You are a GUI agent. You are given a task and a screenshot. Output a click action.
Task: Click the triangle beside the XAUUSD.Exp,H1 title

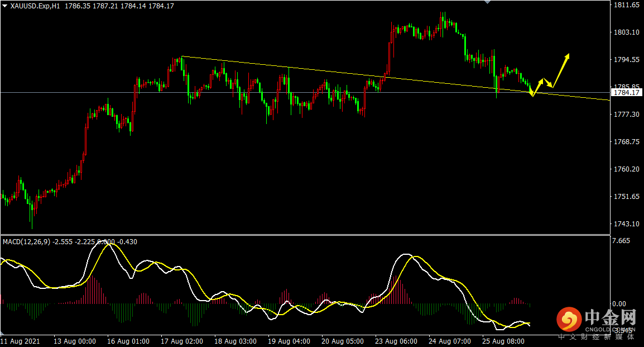coord(4,6)
